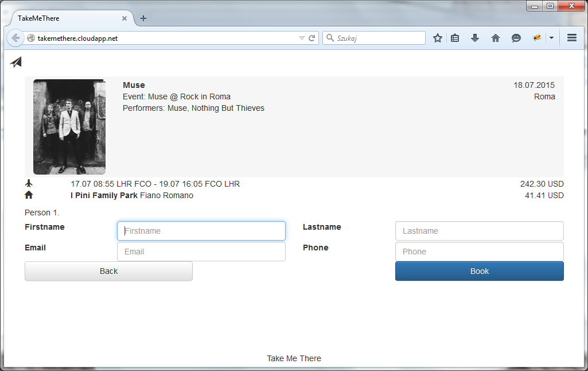Click the Phone input field
588x371 pixels.
point(479,252)
